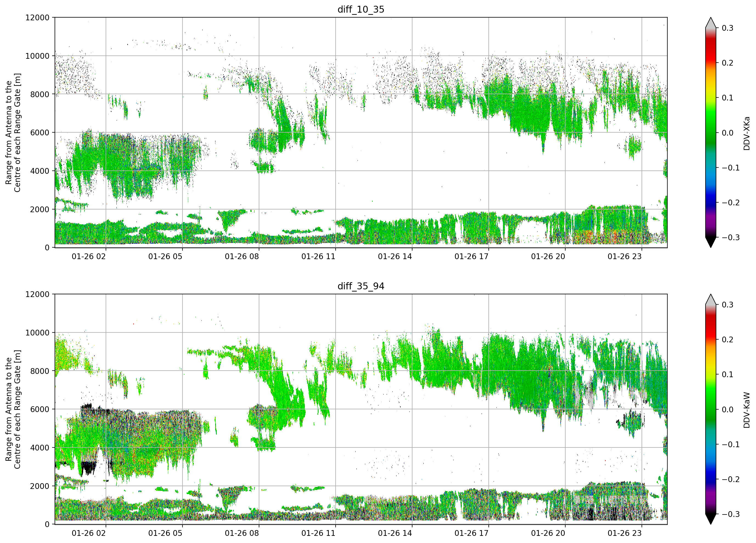Click '01-26 14' x-tick under diff_10_35 plot

(395, 256)
